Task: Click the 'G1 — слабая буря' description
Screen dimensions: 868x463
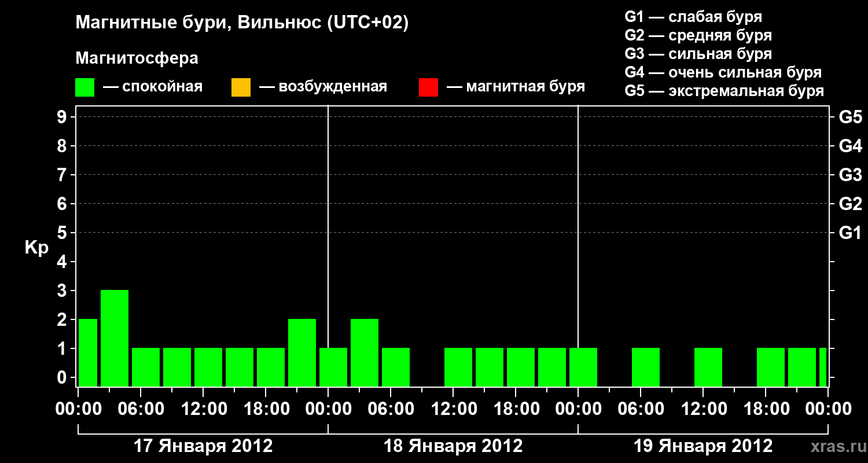Action: tap(693, 17)
